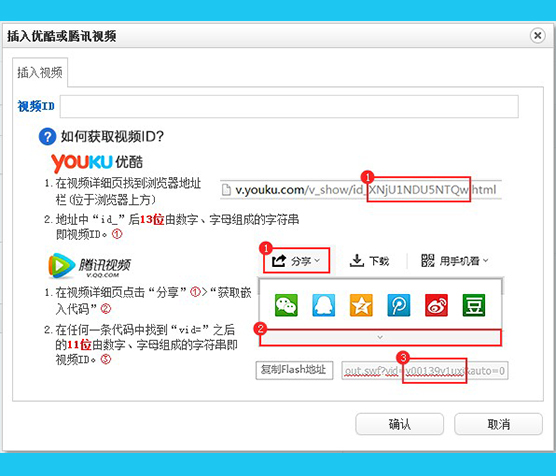Click the Tencent Video logo
Screen dimensions: 556x476
pos(89,265)
